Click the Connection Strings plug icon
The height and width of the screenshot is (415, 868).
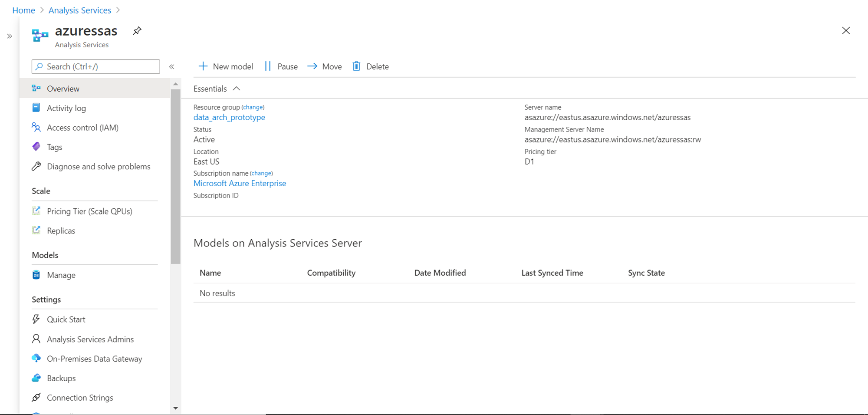click(x=36, y=398)
